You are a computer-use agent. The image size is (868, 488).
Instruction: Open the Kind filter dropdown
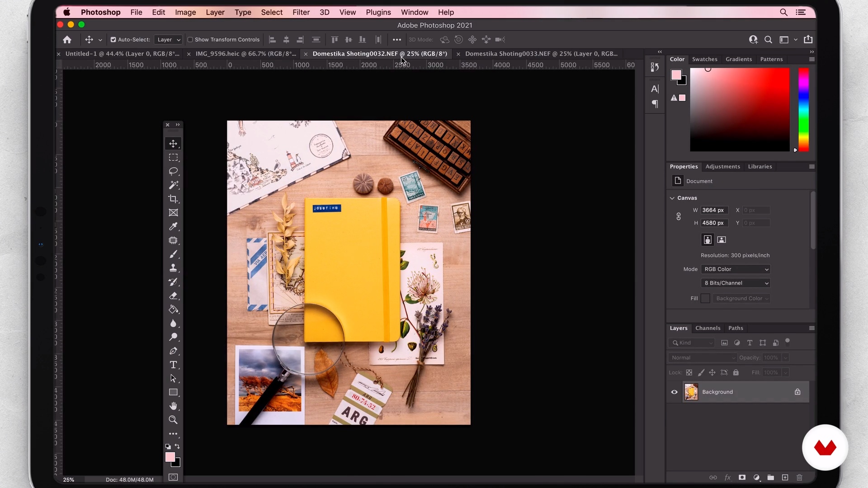691,343
